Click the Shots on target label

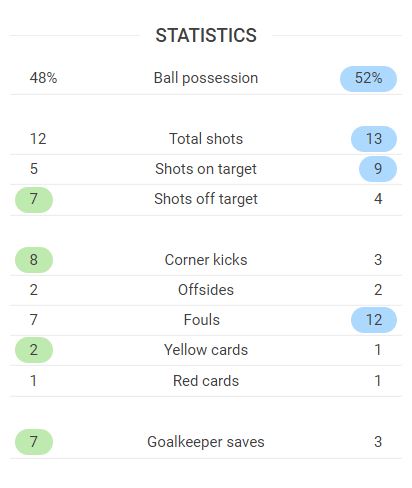point(206,169)
